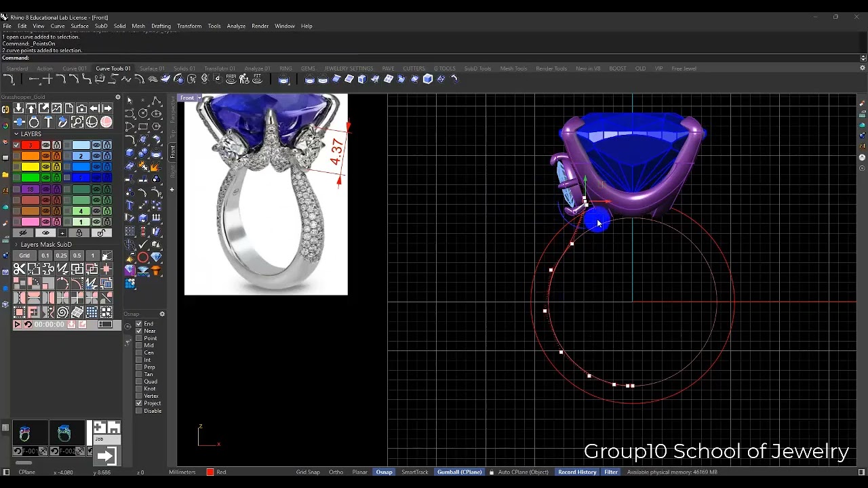Select the pointer arrow tool in the side toolbar

[x=130, y=101]
